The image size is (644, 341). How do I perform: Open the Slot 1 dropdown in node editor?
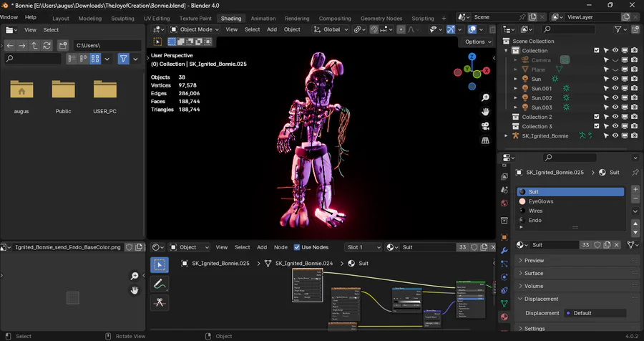(x=363, y=247)
